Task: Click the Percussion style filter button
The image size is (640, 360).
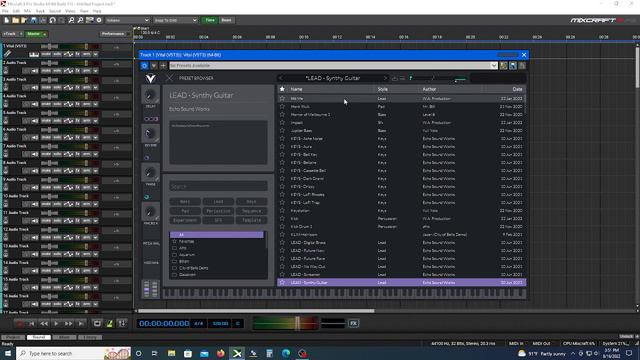Action: click(218, 211)
